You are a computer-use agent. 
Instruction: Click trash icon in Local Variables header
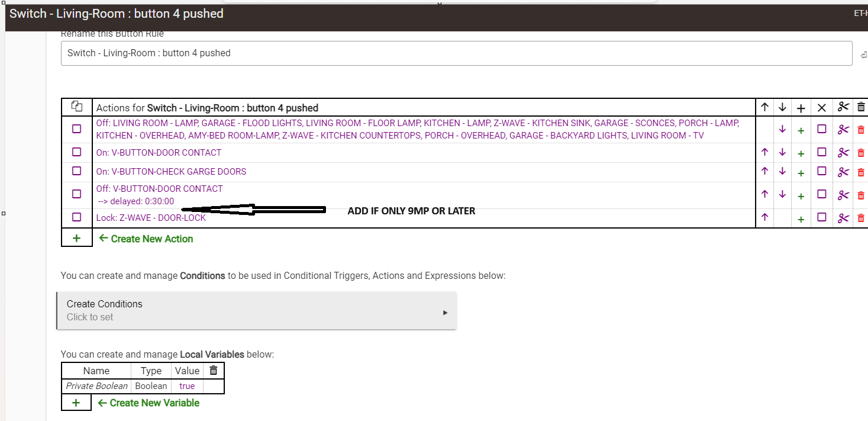(214, 371)
